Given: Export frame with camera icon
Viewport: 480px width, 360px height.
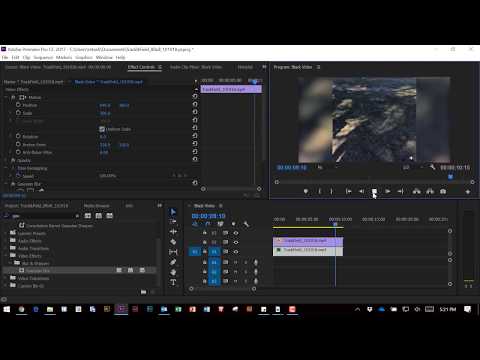Looking at the screenshot, I should point(443,191).
